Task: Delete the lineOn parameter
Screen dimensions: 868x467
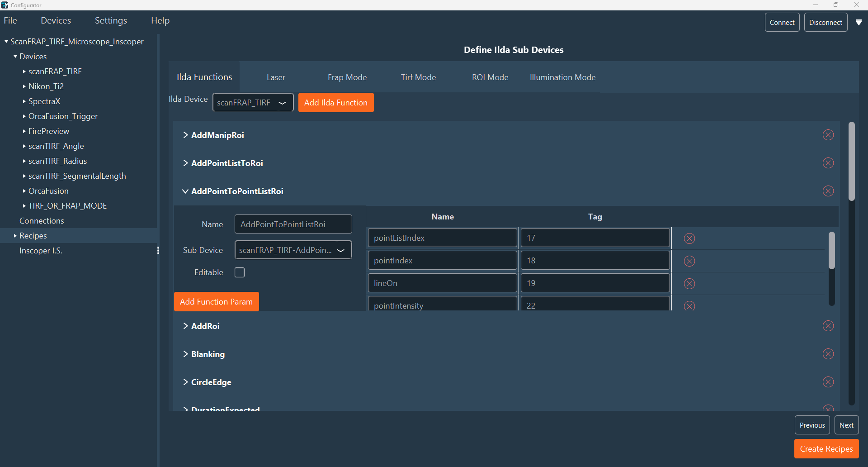Action: (x=689, y=284)
